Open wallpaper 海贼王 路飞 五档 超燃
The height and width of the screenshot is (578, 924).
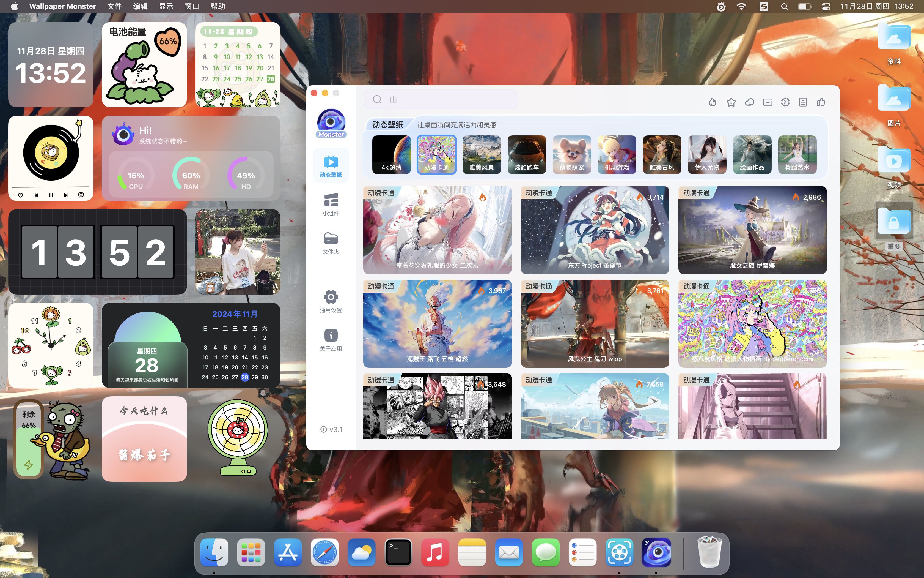[x=437, y=323]
